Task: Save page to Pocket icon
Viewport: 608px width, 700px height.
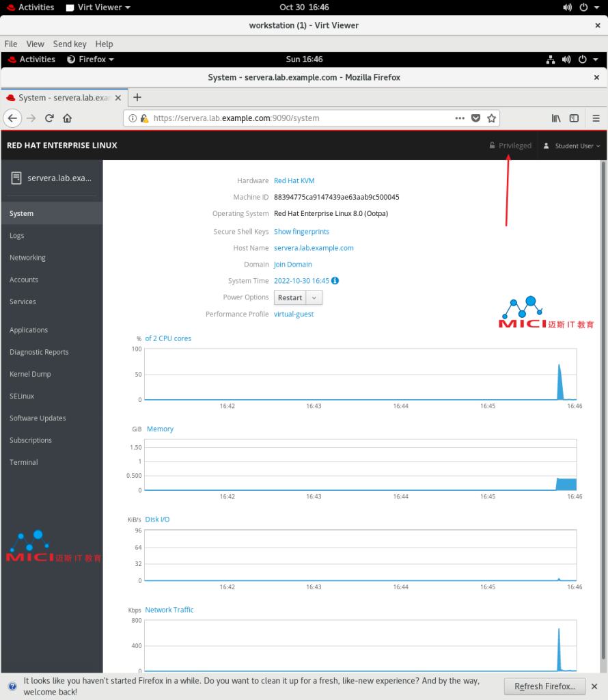Action: (476, 118)
